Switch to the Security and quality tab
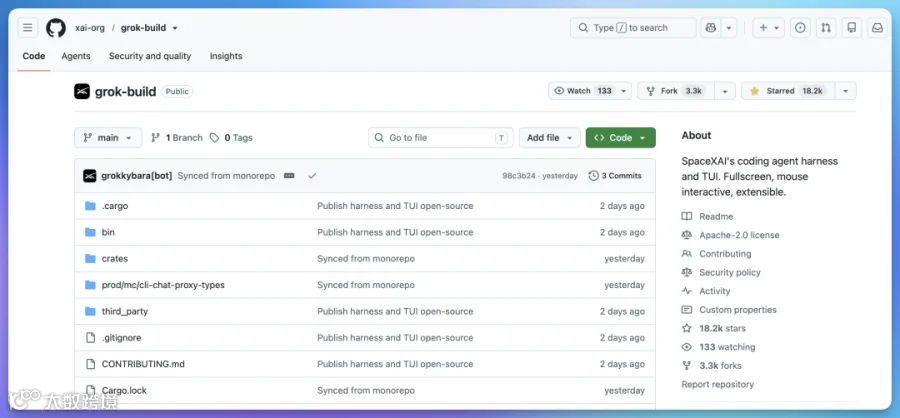 click(150, 56)
